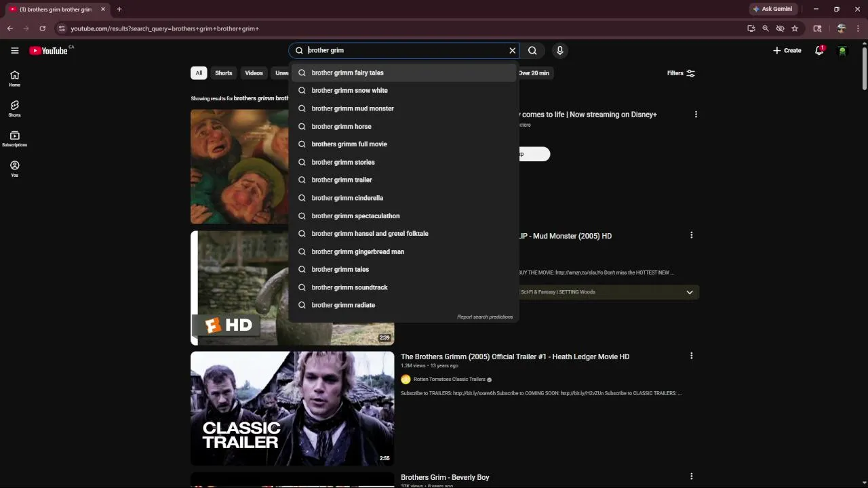Choose suggestion brother grimm radiate
This screenshot has width=868, height=488.
pos(404,305)
